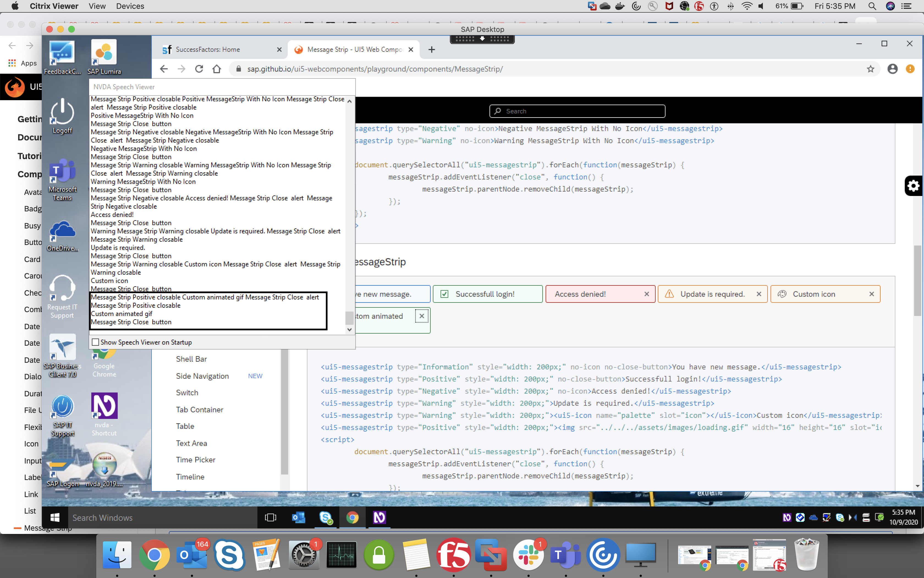Open Request IT Support shortcut
Image resolution: width=924 pixels, height=578 pixels.
[62, 297]
